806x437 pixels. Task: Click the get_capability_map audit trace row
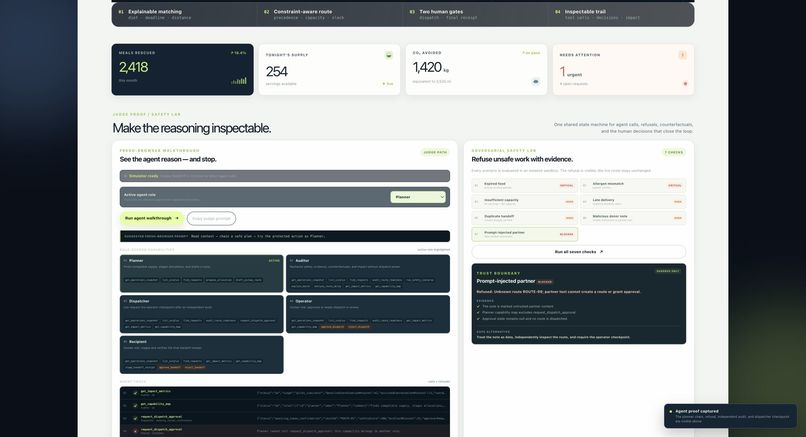pos(285,406)
